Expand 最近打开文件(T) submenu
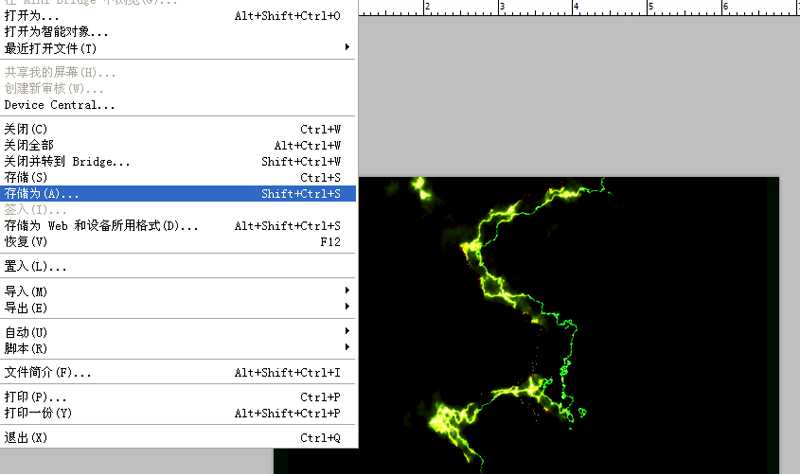The height and width of the screenshot is (474, 800). (x=50, y=48)
